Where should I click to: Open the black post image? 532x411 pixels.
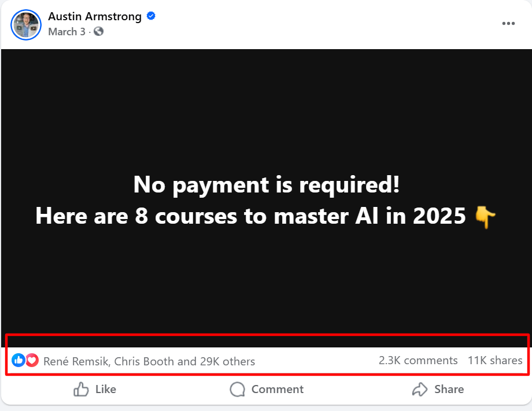pos(267,198)
